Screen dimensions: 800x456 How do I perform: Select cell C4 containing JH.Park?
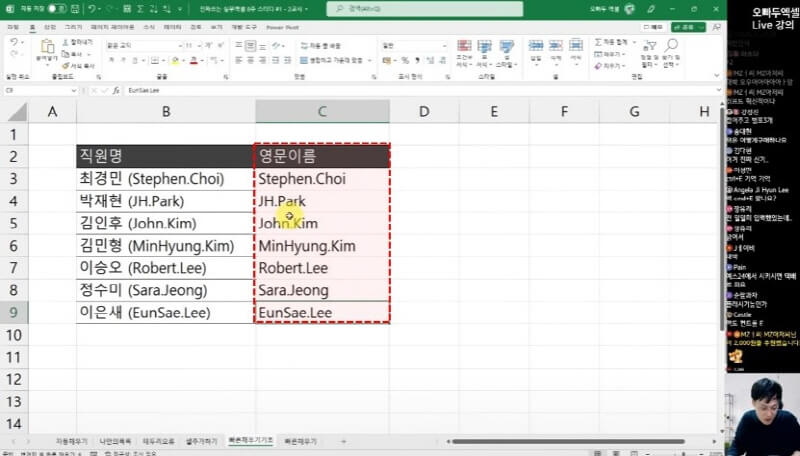pyautogui.click(x=322, y=201)
